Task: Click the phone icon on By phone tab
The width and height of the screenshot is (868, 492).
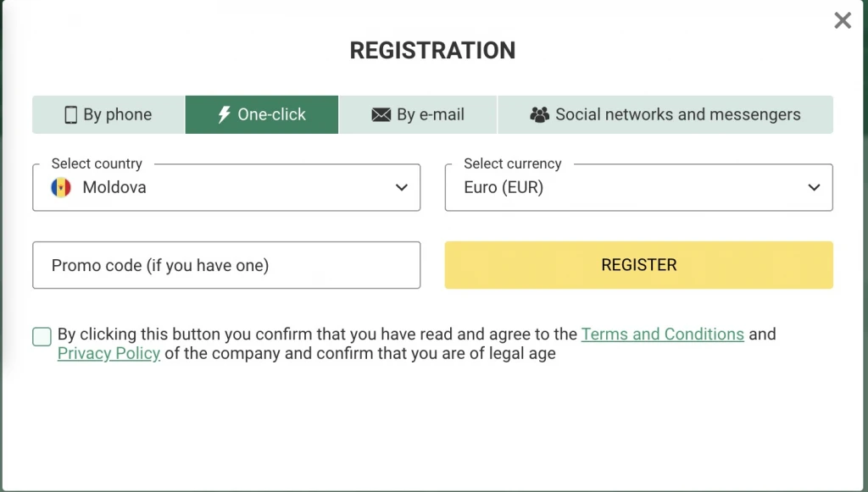Action: pyautogui.click(x=71, y=115)
